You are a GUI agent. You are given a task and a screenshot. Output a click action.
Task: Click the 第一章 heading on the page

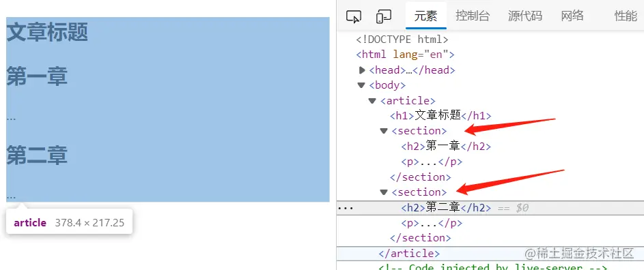pos(37,77)
